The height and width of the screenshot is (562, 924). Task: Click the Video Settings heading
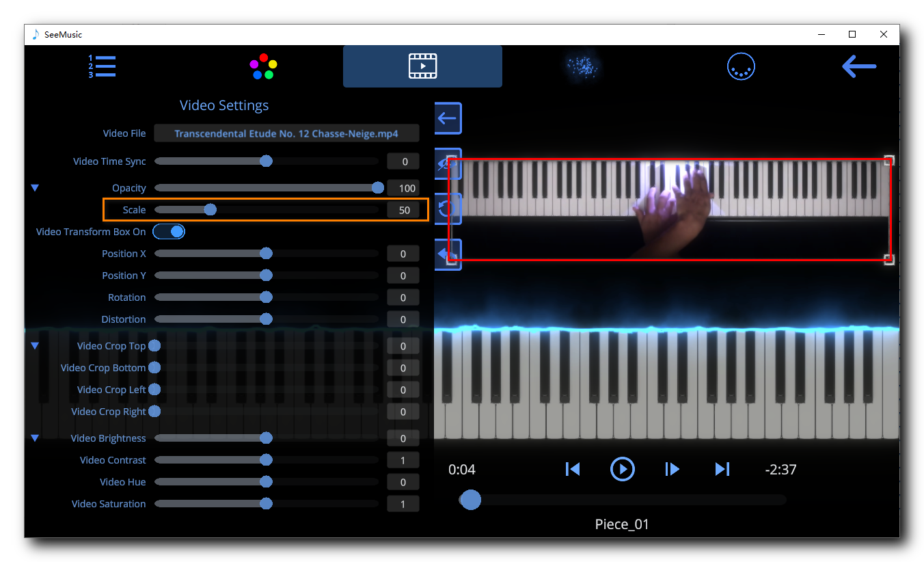click(224, 105)
